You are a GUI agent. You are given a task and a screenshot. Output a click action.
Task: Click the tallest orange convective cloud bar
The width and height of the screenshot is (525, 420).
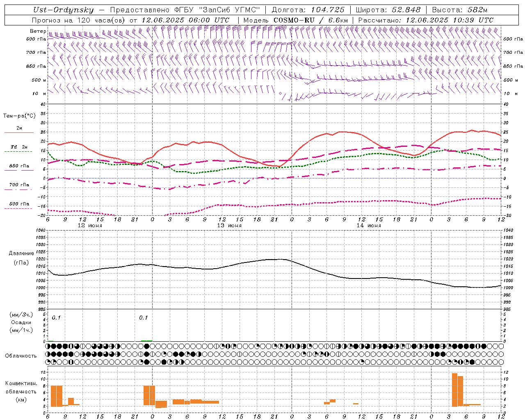click(x=454, y=390)
